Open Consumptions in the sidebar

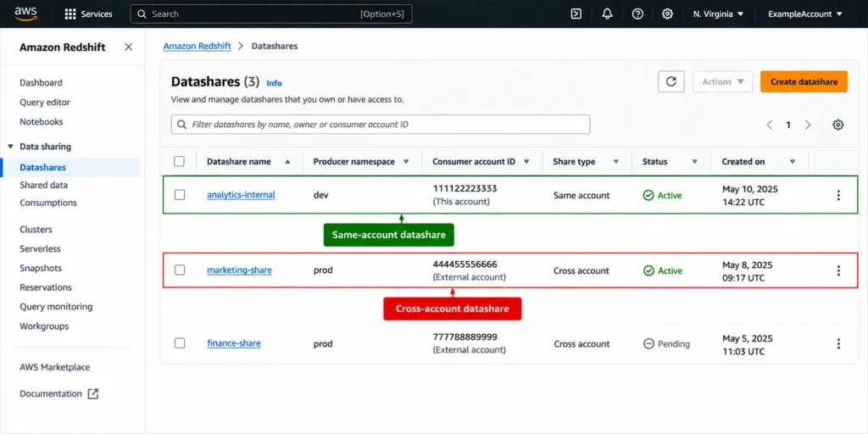[48, 203]
